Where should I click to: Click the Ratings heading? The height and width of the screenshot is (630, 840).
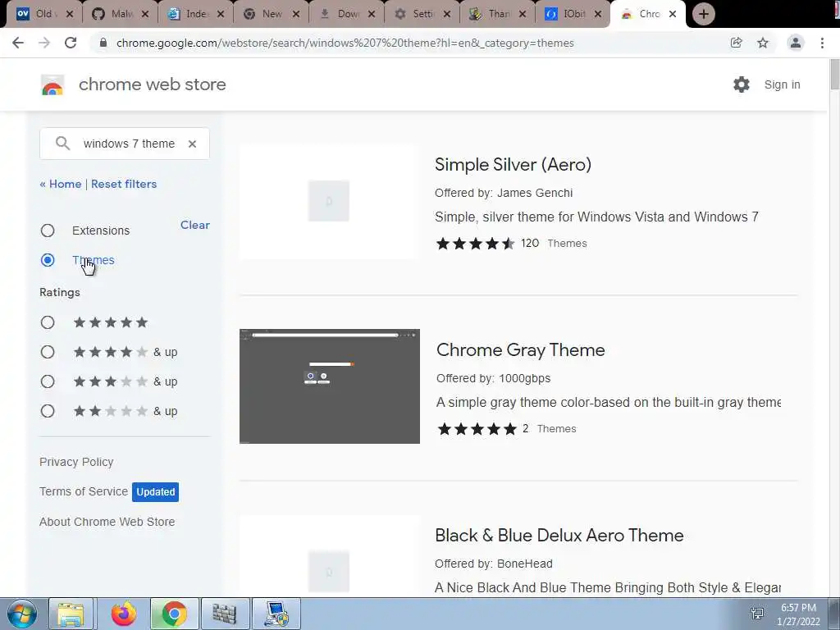pyautogui.click(x=59, y=293)
